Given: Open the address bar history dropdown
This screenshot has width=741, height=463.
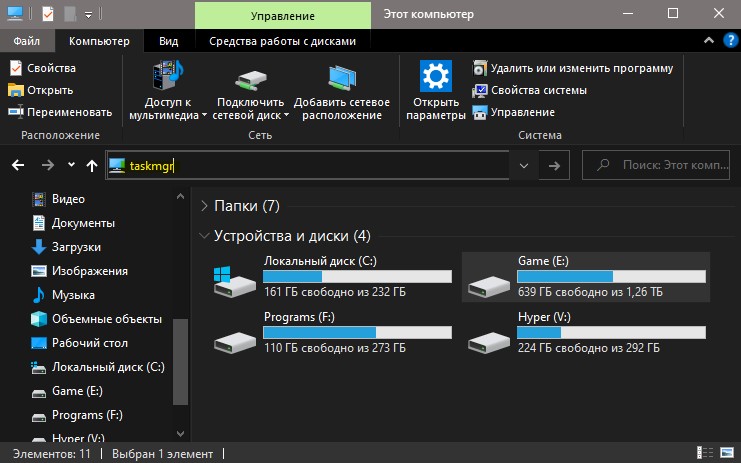Looking at the screenshot, I should coord(524,165).
